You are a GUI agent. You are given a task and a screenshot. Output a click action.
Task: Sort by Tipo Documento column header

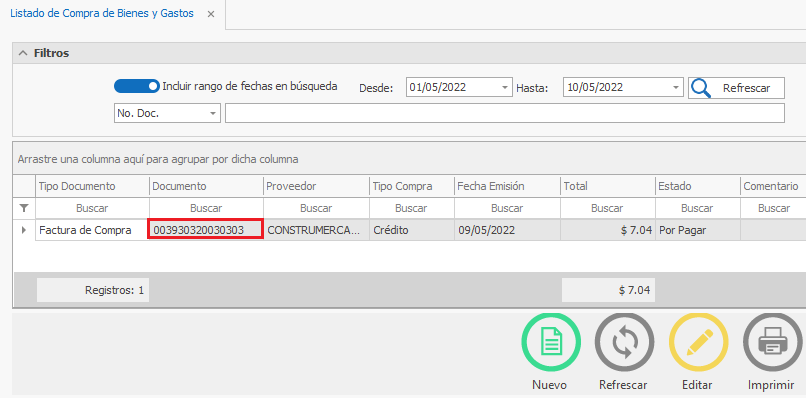(x=93, y=186)
